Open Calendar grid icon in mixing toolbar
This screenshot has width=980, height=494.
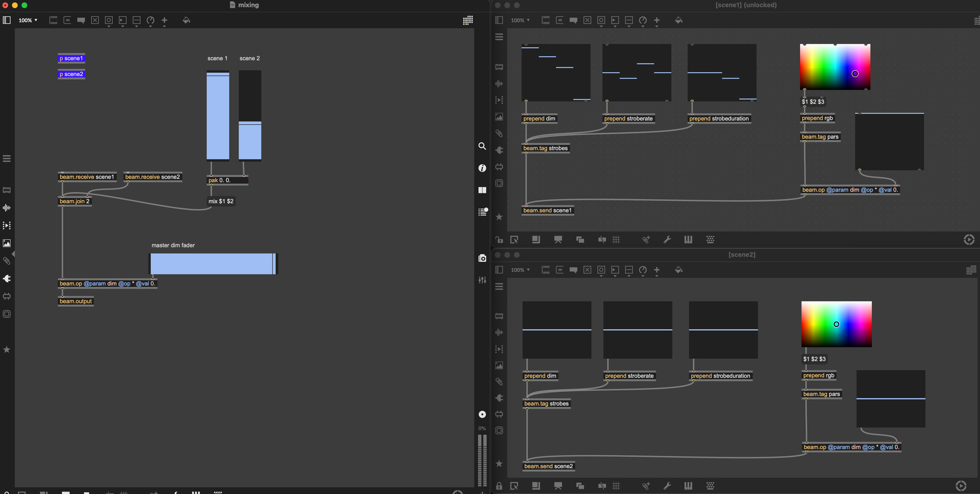(x=468, y=20)
